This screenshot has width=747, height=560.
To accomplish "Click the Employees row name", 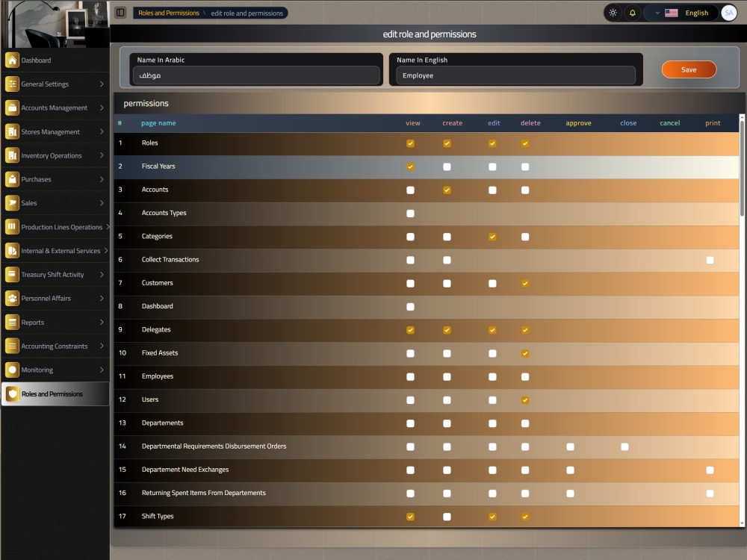I will 157,376.
